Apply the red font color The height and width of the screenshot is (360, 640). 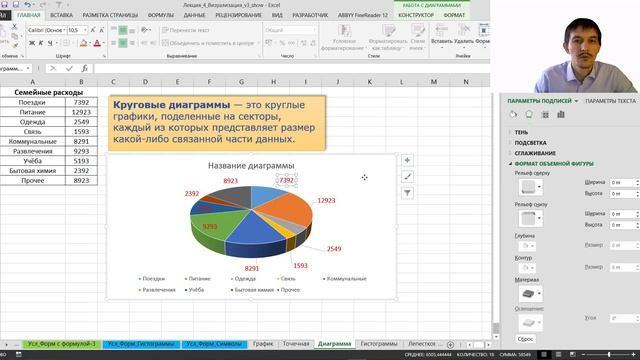point(97,43)
